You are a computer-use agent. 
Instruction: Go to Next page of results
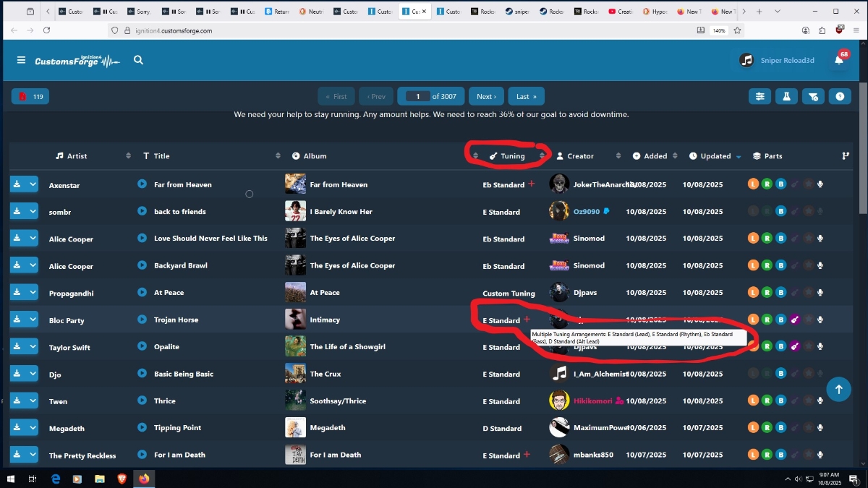pyautogui.click(x=486, y=96)
